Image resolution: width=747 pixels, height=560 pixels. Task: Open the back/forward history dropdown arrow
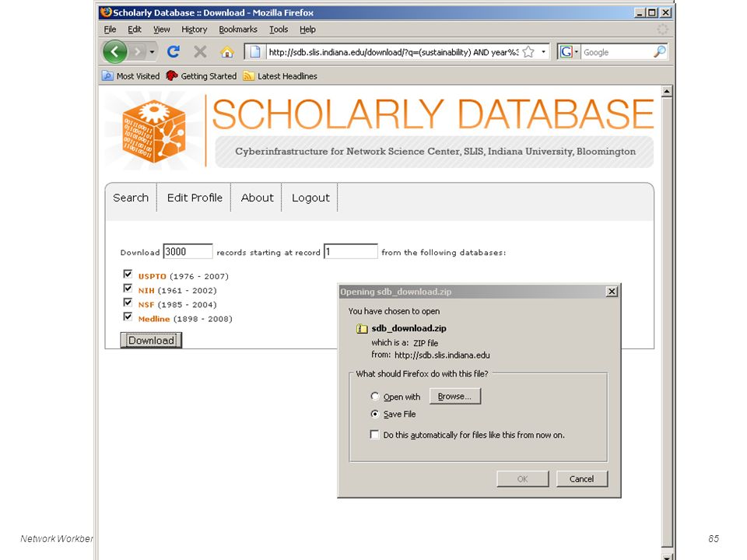152,51
